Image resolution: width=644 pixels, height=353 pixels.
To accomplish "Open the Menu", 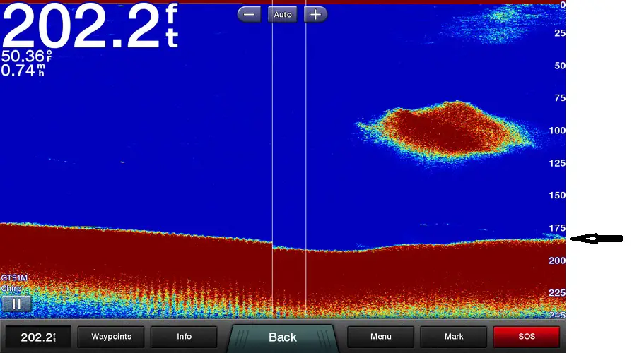I will pos(381,337).
